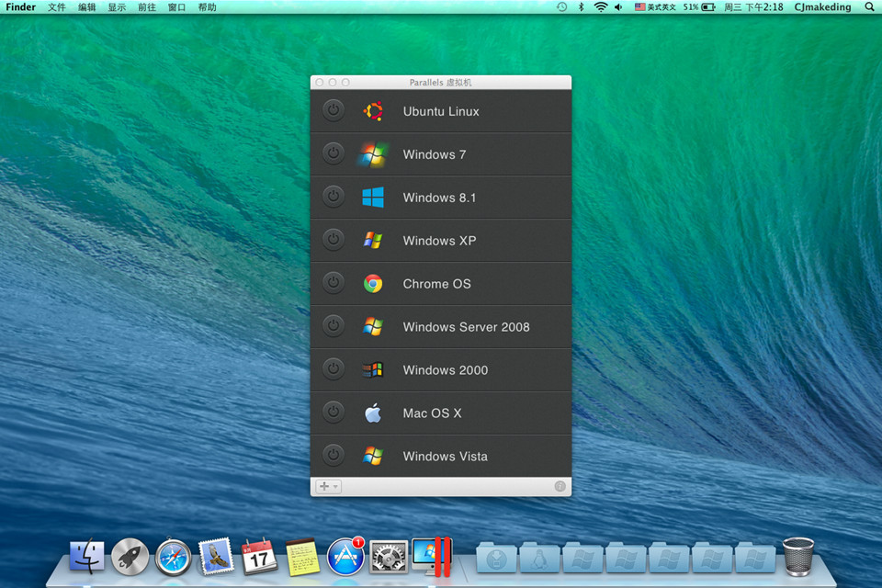The width and height of the screenshot is (882, 588).
Task: Open the Bluetooth status menu
Action: (581, 7)
